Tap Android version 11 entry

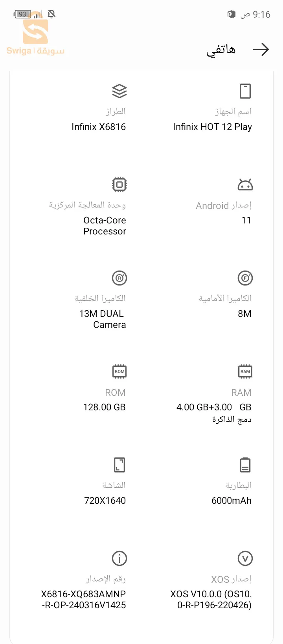[x=246, y=220]
